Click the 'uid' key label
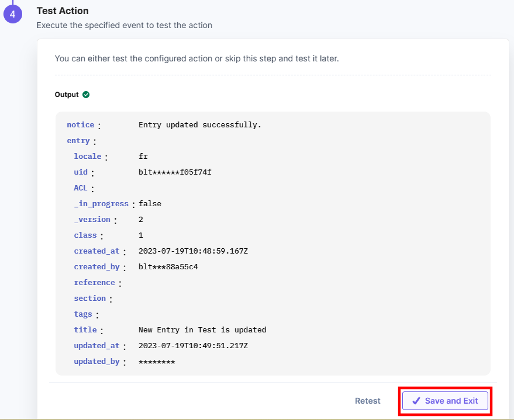Screen dimensions: 514x420 (81, 172)
